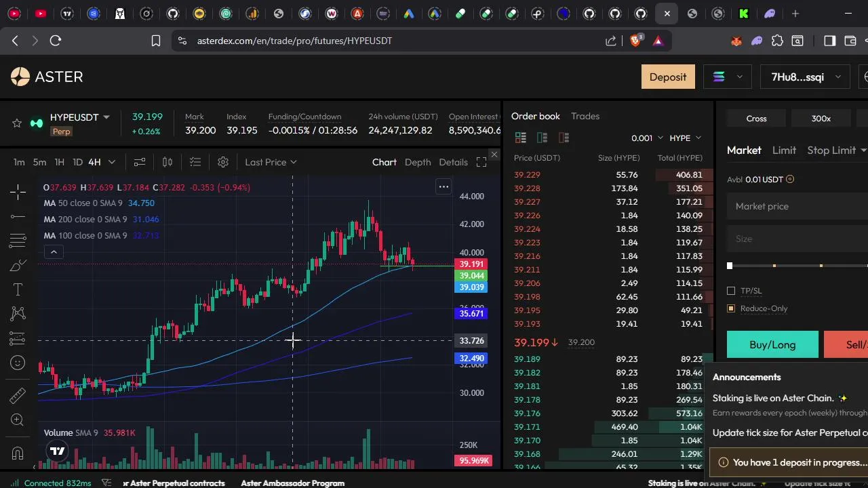The image size is (868, 488).
Task: Select the crosshair cursor tool in the chart sidebar
Action: click(x=18, y=192)
